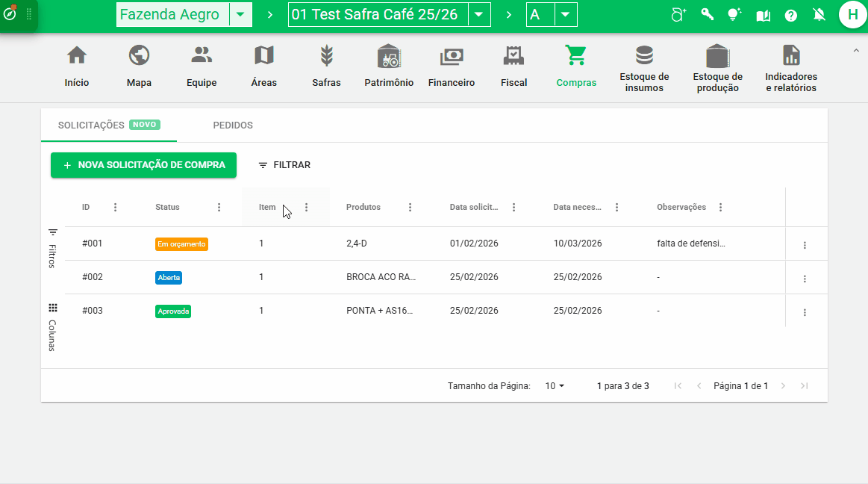Open the safra selector dropdown arrow
This screenshot has height=484, width=868.
click(479, 15)
